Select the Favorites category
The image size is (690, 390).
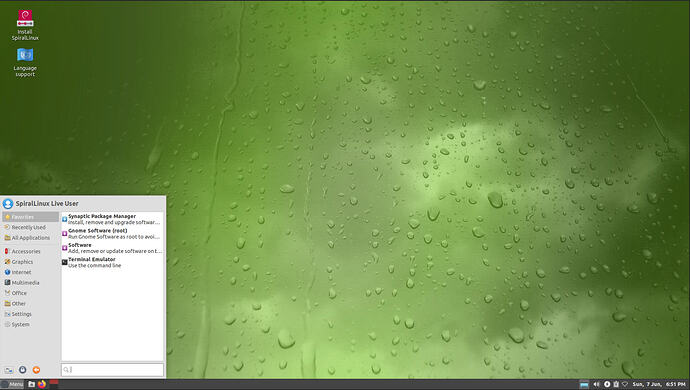[30, 217]
